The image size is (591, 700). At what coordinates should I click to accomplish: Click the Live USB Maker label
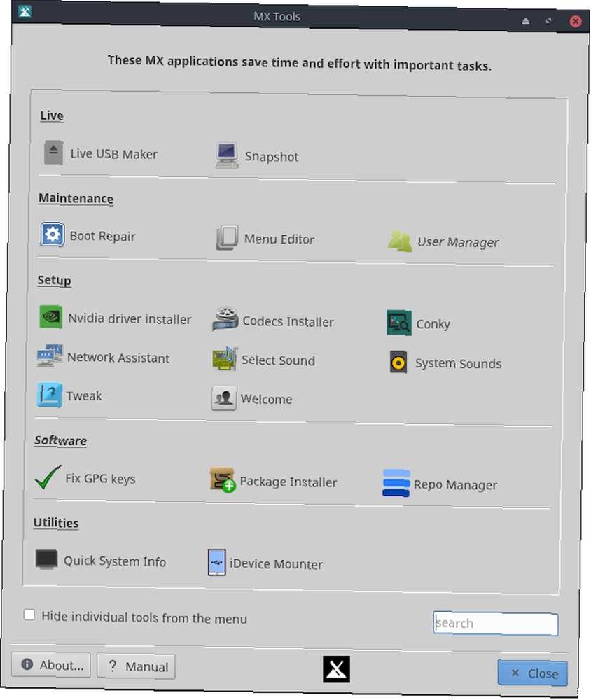pyautogui.click(x=114, y=154)
